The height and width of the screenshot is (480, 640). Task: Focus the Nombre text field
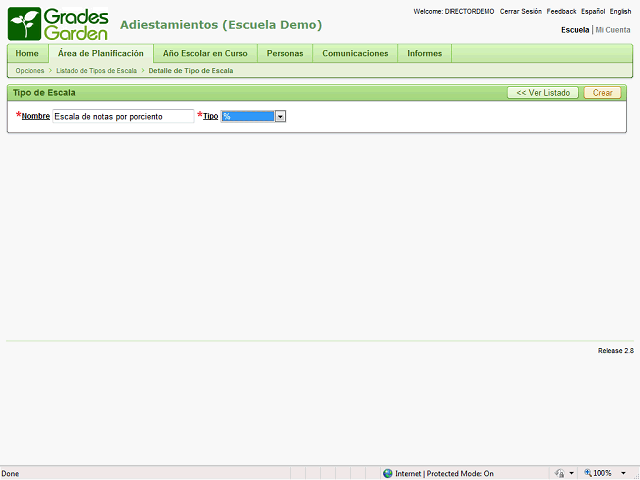[x=123, y=116]
